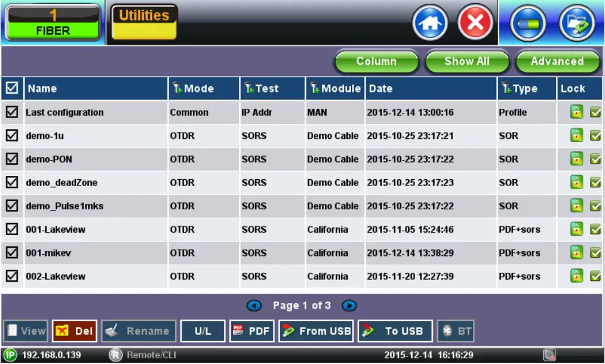Uncheck the demo-1u checkbox
This screenshot has height=364, width=605.
[x=12, y=136]
